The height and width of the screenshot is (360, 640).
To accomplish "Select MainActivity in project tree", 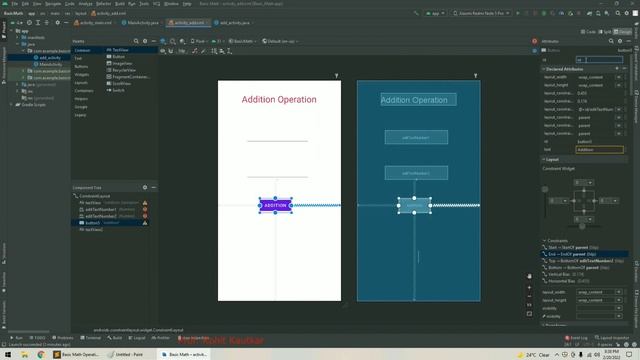I will point(51,64).
